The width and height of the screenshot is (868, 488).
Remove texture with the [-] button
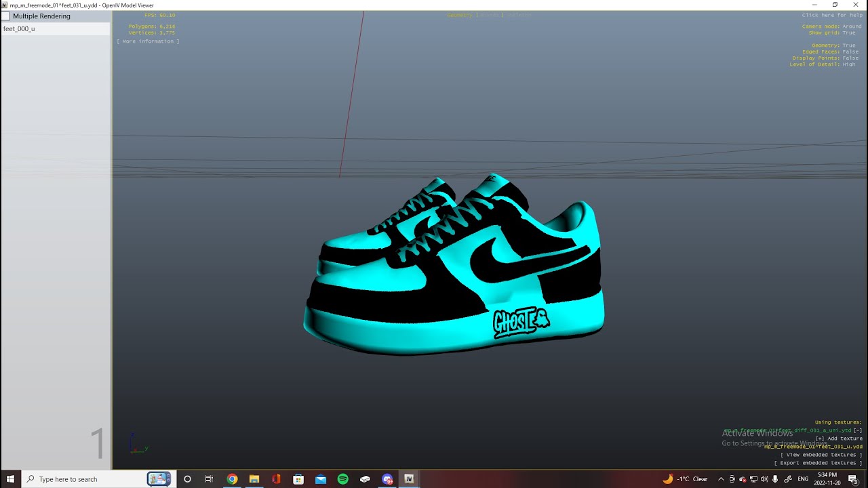[858, 430]
